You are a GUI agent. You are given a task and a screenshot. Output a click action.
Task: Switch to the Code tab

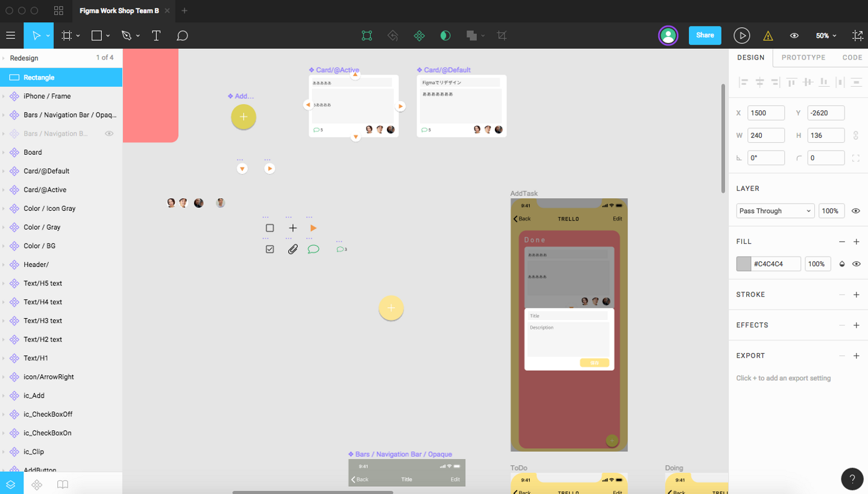point(852,58)
